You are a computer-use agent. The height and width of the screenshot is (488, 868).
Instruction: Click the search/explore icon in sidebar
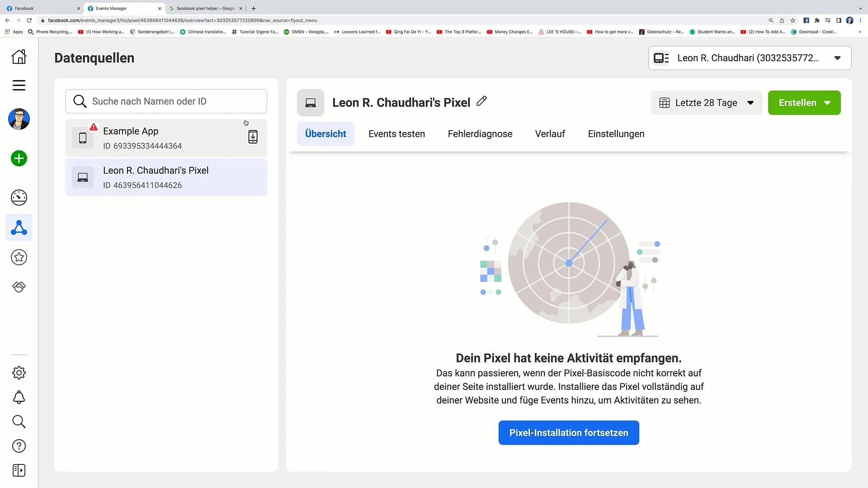click(x=19, y=422)
